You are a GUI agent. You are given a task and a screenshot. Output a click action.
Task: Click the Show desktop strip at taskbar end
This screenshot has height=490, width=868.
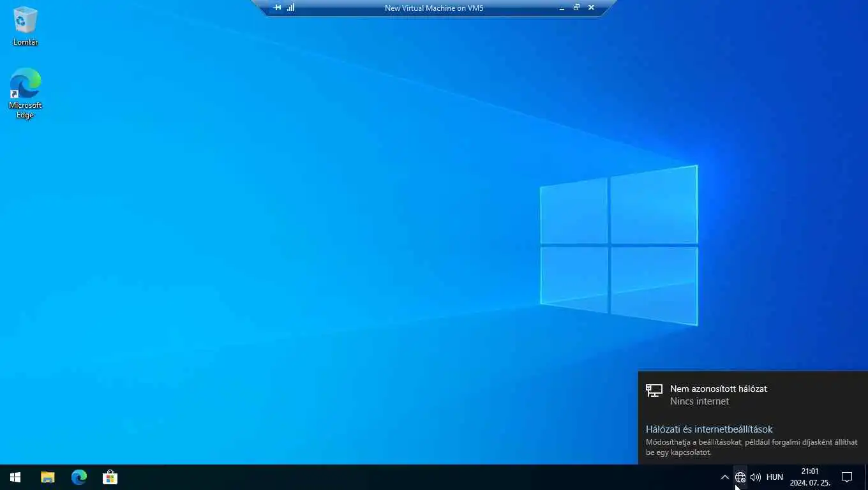point(866,477)
